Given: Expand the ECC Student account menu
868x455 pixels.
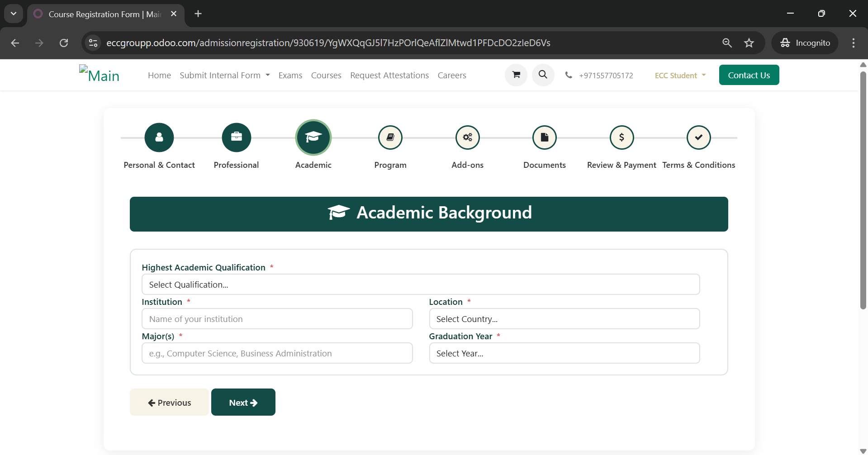Looking at the screenshot, I should tap(680, 76).
